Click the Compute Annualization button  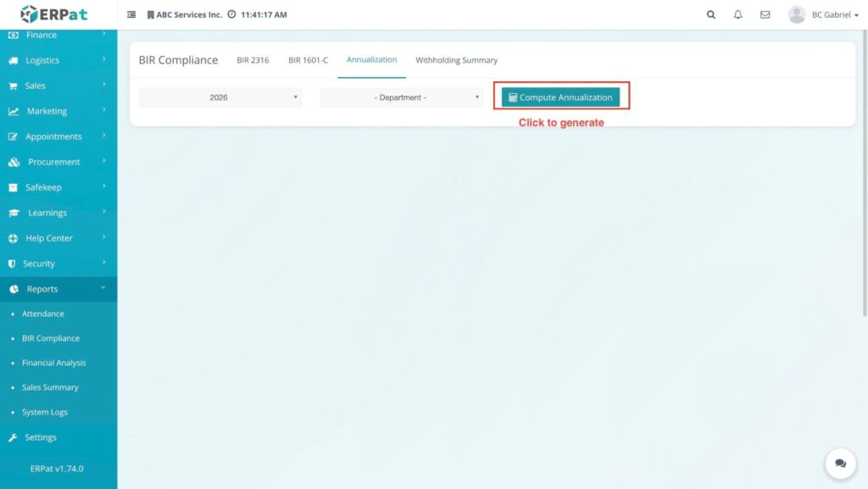(x=560, y=97)
